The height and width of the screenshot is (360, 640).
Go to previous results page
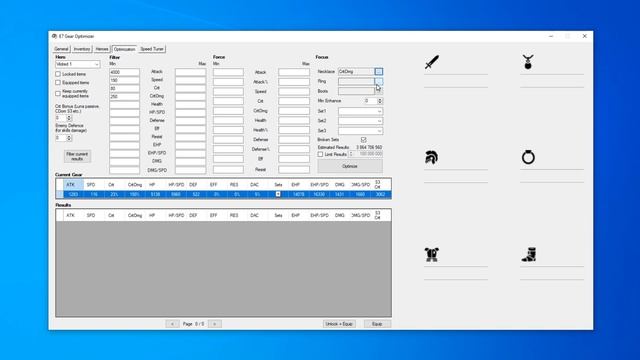point(172,324)
